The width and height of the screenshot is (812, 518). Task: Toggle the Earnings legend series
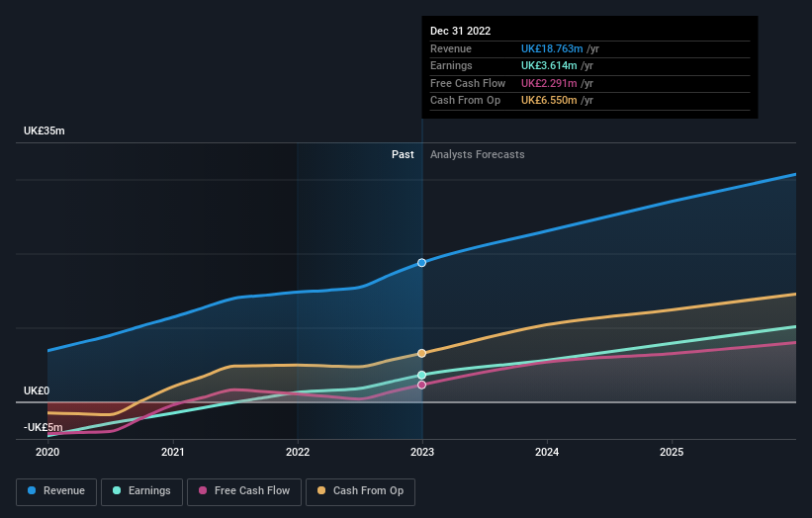pos(141,491)
